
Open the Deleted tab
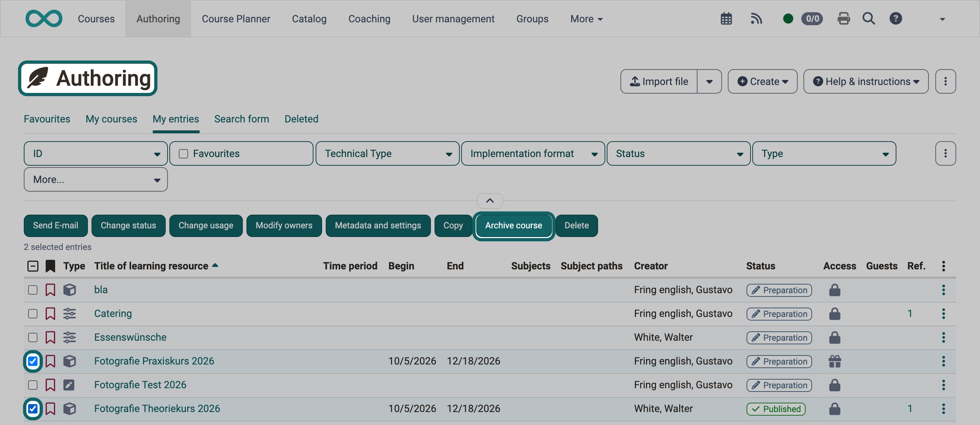[301, 119]
